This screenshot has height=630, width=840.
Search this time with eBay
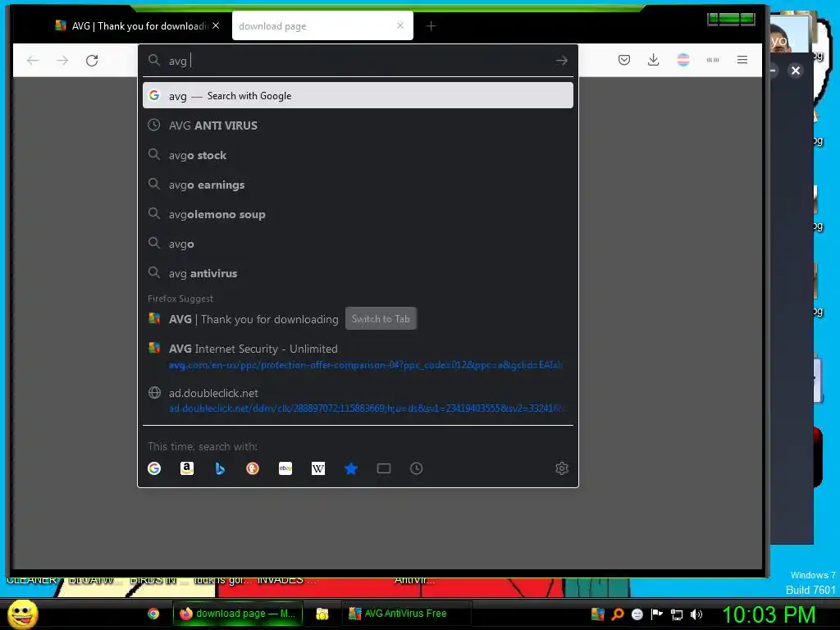(285, 468)
